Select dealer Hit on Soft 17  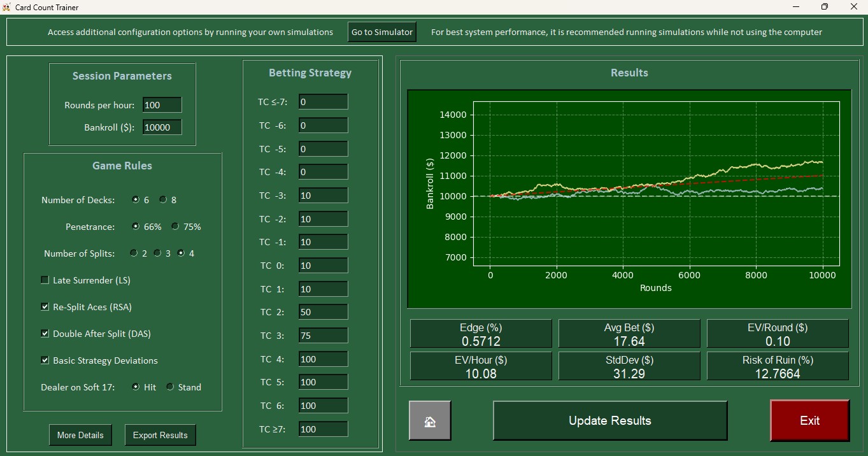tap(136, 387)
